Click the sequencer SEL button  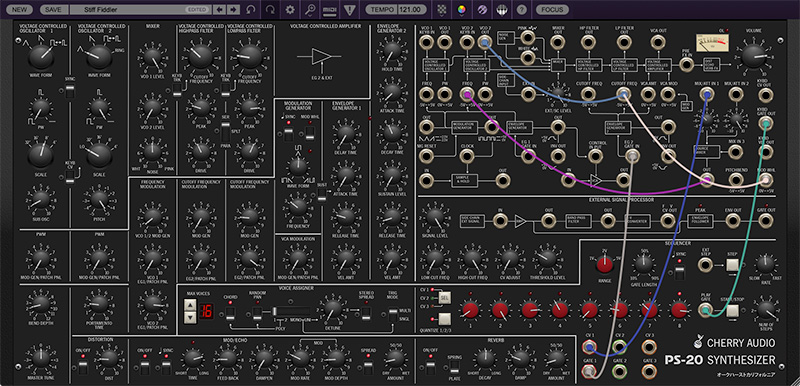point(445,297)
